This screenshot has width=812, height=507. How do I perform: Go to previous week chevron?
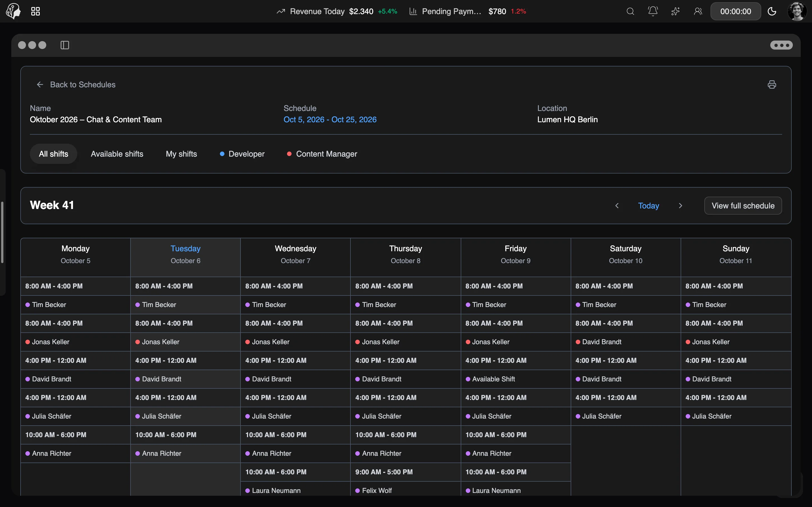pyautogui.click(x=617, y=206)
